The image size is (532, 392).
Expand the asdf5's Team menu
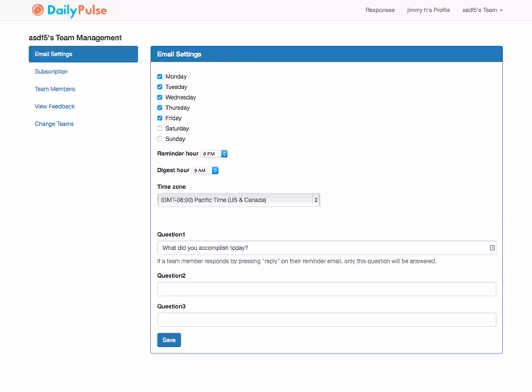point(482,10)
